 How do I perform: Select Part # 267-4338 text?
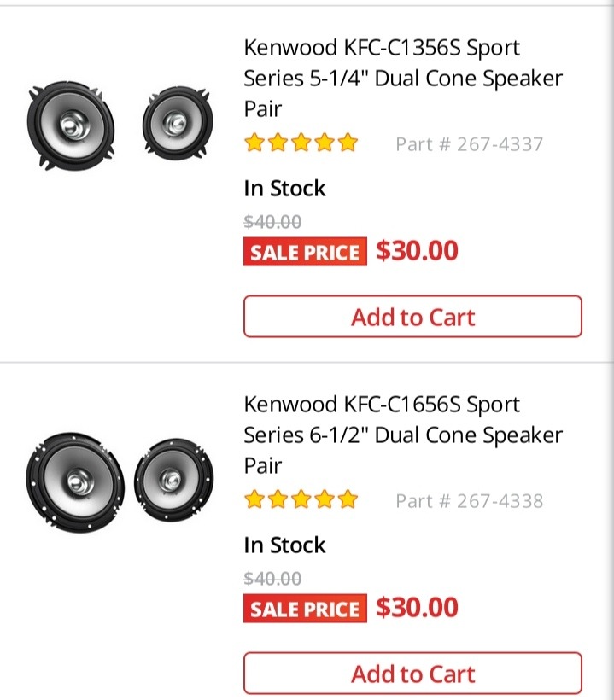point(470,501)
